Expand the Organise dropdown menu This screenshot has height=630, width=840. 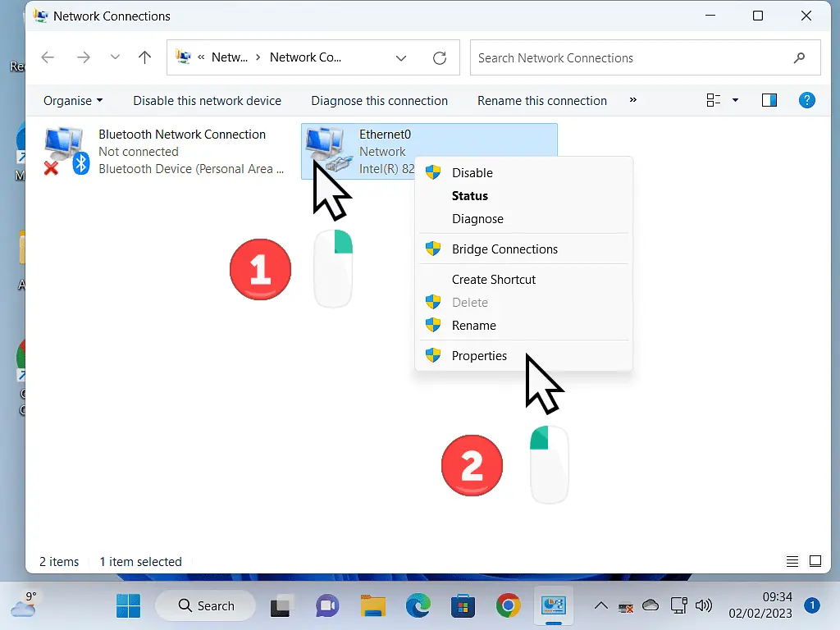[x=73, y=101]
